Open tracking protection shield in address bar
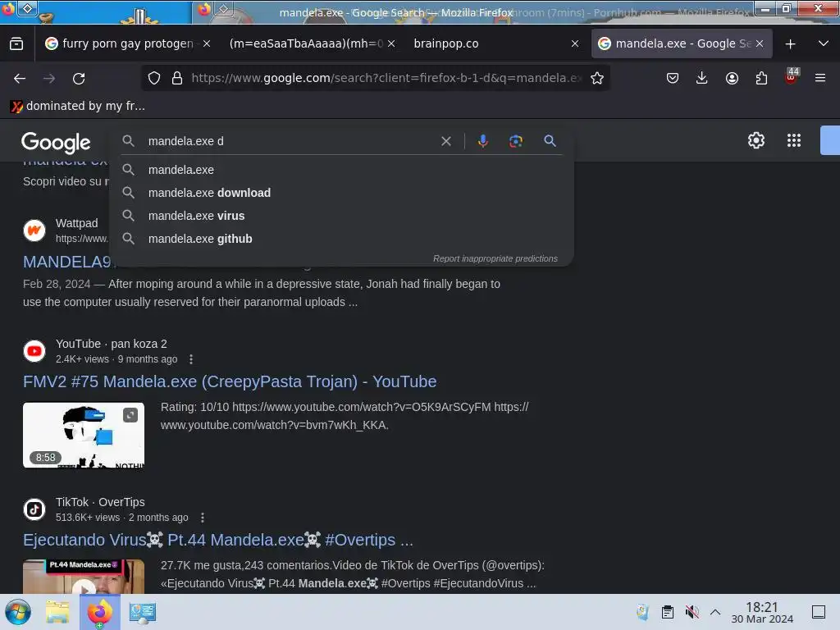840x630 pixels. click(x=154, y=78)
